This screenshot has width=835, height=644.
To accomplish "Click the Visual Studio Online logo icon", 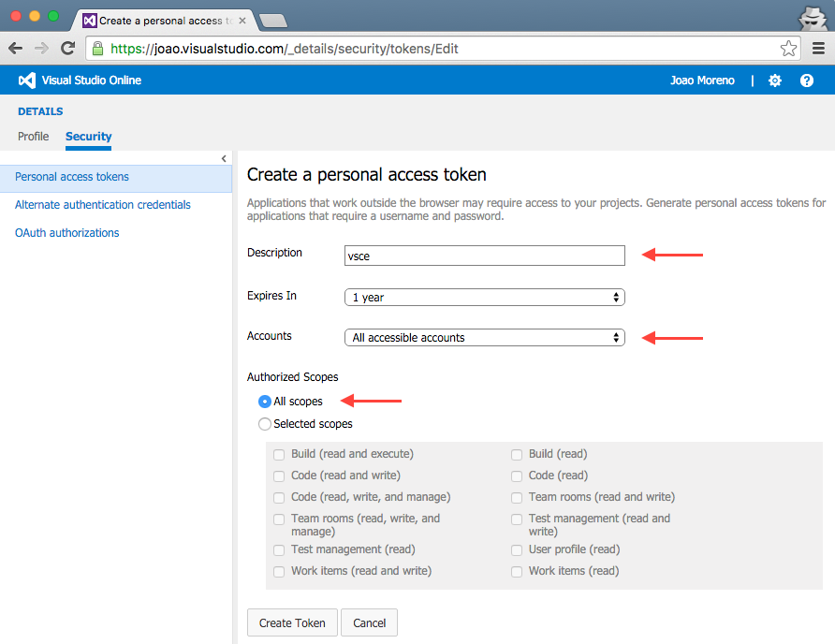I will [x=26, y=80].
